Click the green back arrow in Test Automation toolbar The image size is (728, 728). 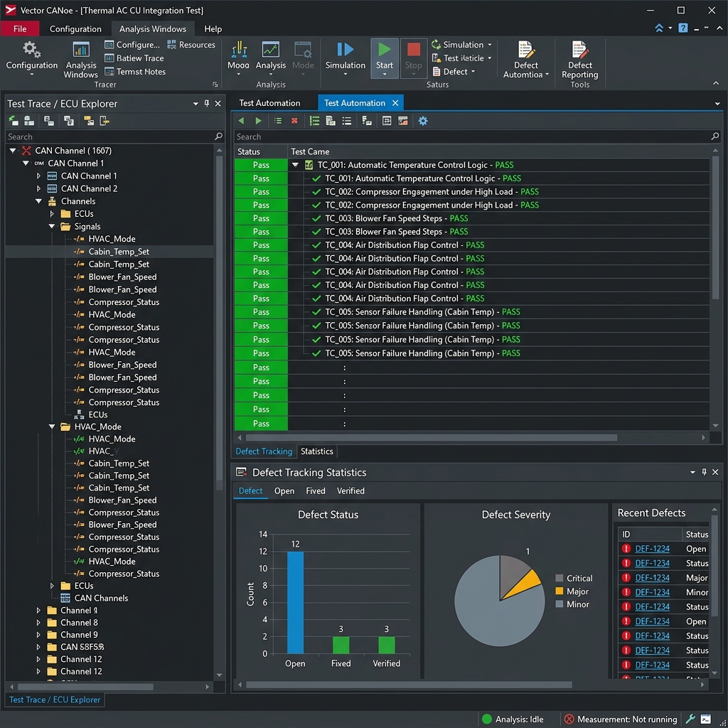pyautogui.click(x=241, y=121)
